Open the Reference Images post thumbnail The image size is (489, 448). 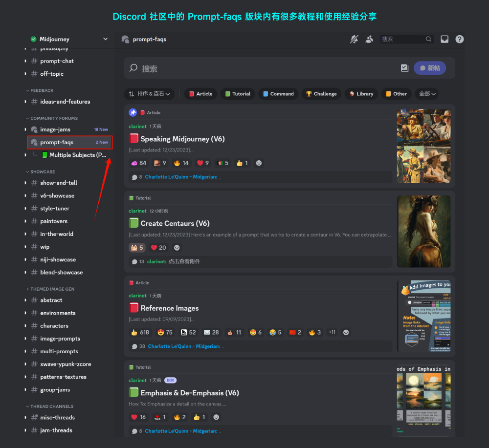click(424, 316)
